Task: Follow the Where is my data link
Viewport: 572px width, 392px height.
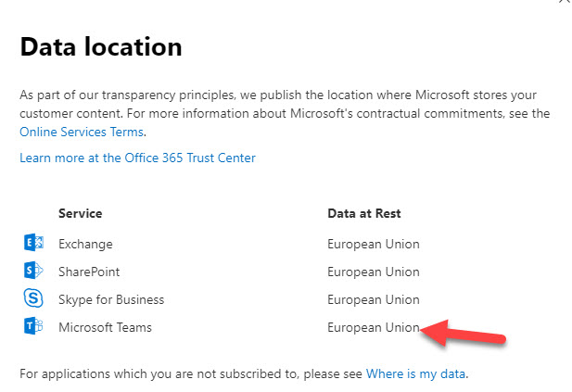Action: point(415,373)
